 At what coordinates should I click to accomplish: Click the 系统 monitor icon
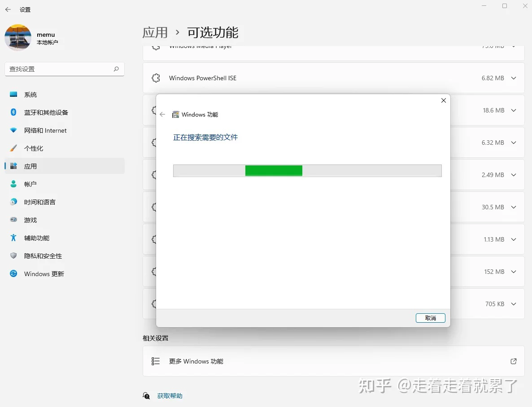[13, 94]
